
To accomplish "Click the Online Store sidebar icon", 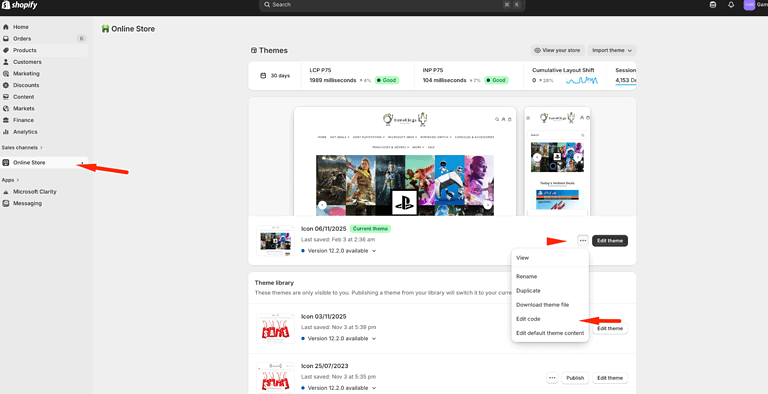I will 6,163.
